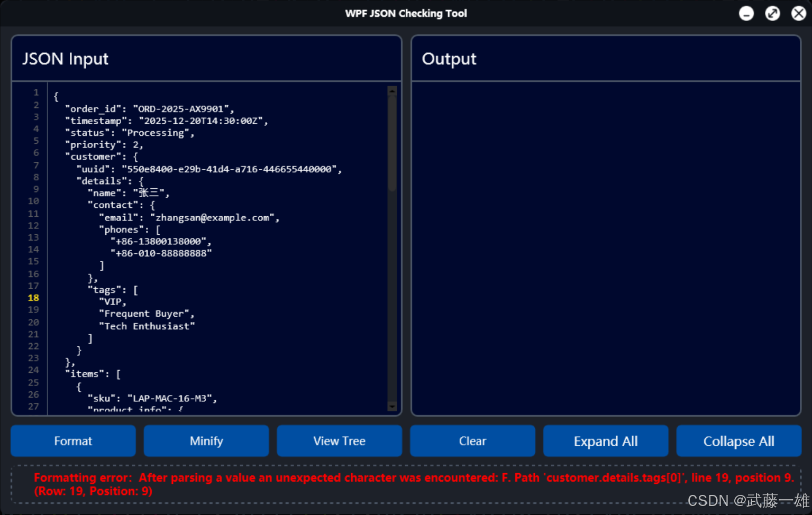Click line number 24 in the gutter
812x515 pixels.
pyautogui.click(x=33, y=370)
